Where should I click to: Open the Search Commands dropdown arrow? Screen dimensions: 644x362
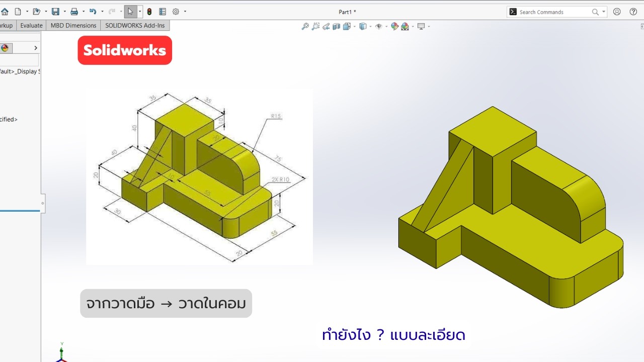point(604,12)
